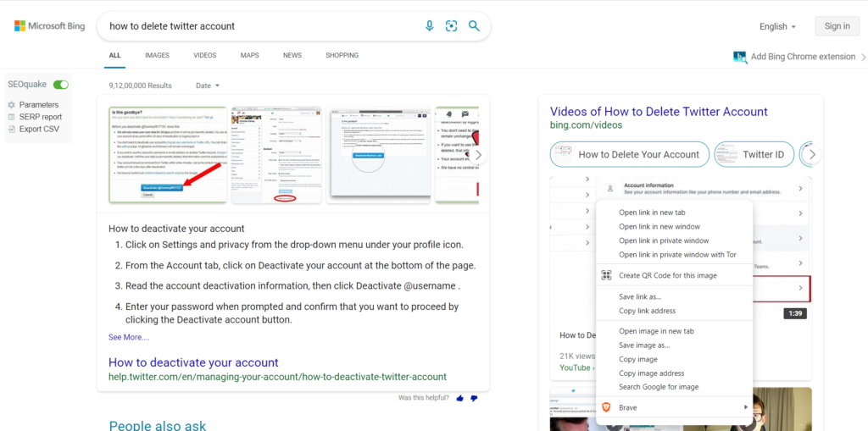Click the thumbs down icon
This screenshot has height=431, width=868.
(473, 398)
